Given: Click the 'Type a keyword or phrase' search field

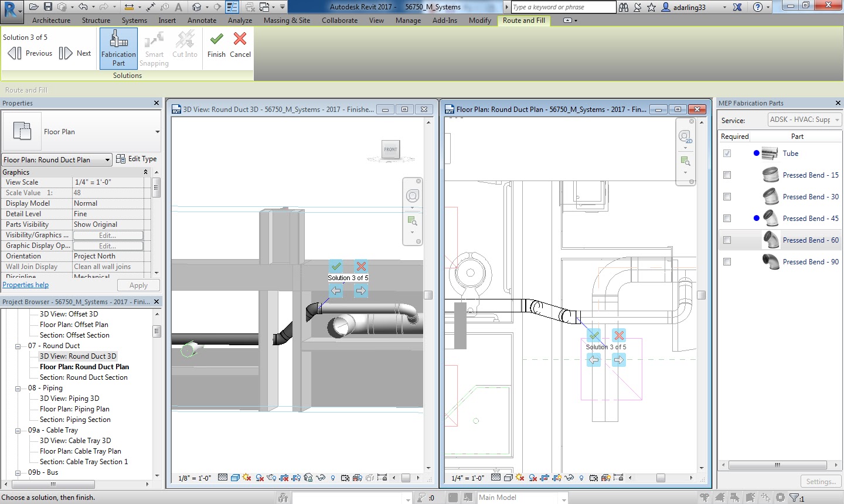Looking at the screenshot, I should 563,7.
